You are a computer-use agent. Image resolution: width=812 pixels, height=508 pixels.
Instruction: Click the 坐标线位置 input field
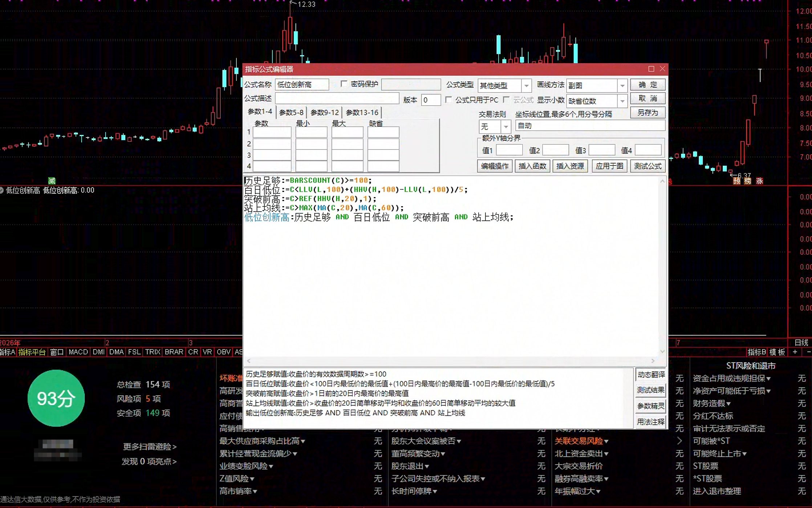coord(590,126)
